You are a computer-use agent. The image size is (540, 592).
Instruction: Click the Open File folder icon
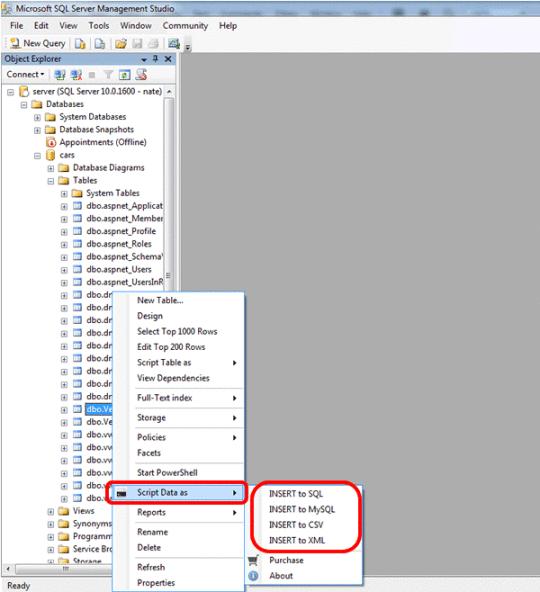pos(121,44)
